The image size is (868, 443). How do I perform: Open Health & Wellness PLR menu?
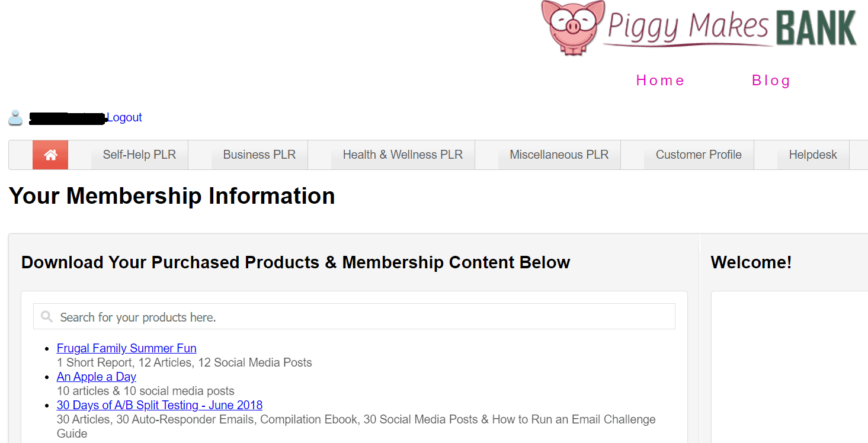402,155
